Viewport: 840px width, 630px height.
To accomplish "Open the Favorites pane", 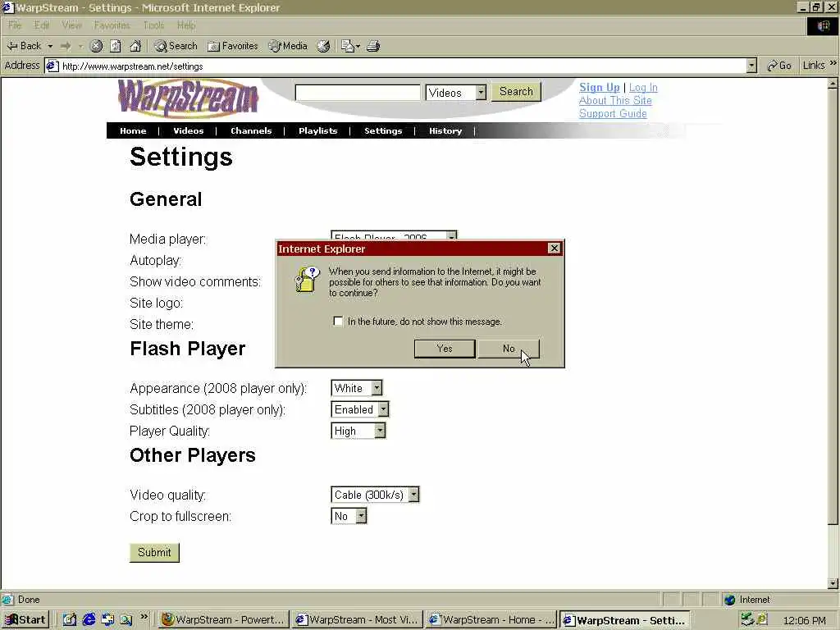I will coord(233,46).
